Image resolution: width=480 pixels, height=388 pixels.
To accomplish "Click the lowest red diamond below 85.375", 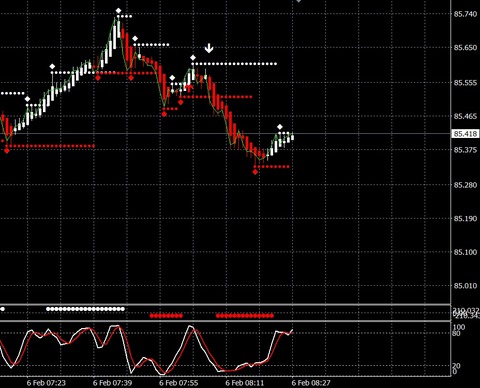I will click(x=255, y=172).
